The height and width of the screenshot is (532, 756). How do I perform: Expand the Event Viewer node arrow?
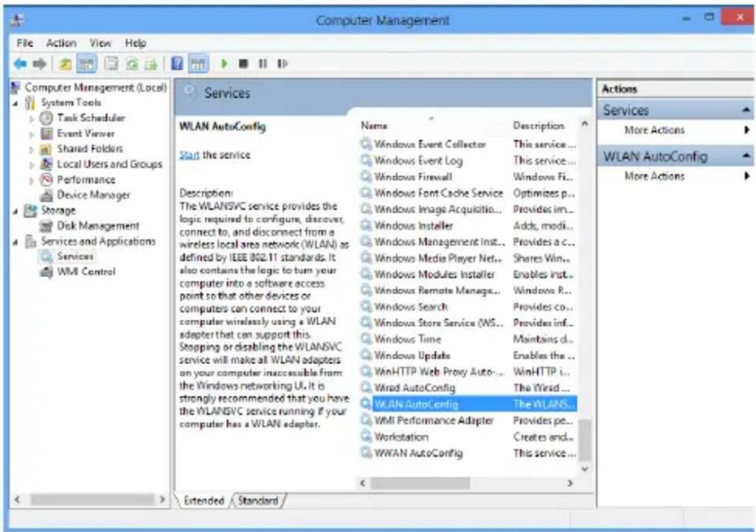tap(33, 133)
